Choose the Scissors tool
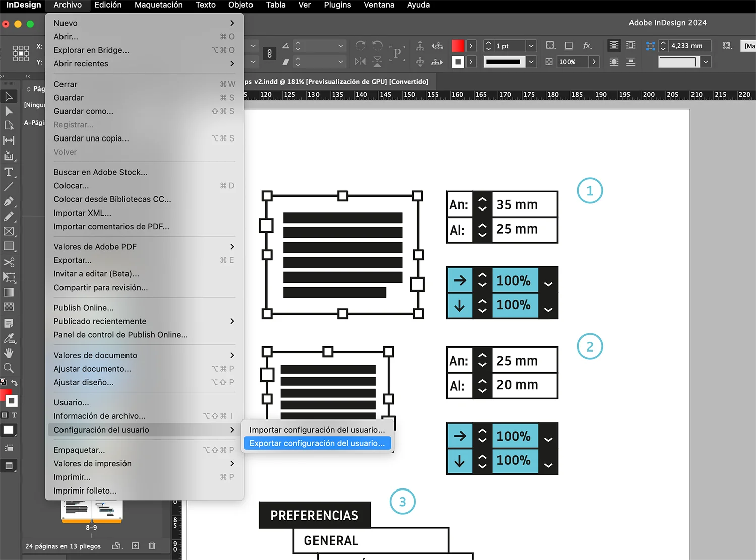This screenshot has width=756, height=560. 9,262
